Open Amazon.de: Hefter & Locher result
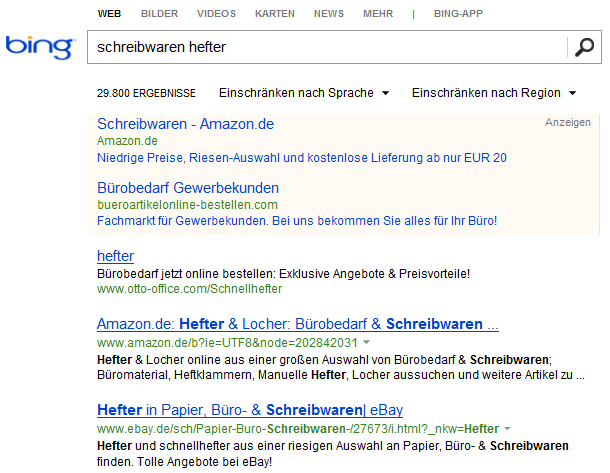Screen dimensions: 610x473 click(298, 324)
